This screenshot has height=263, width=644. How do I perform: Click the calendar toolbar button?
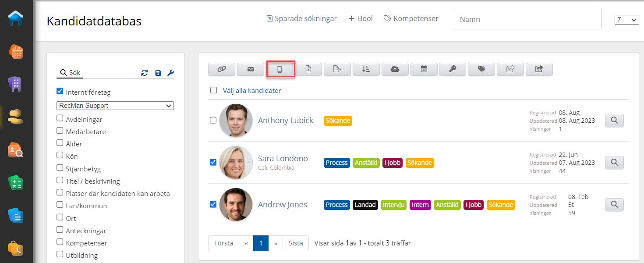pos(424,69)
